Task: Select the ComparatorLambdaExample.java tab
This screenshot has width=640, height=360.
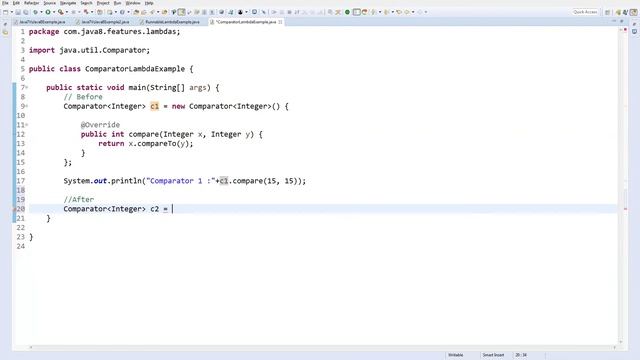Action: click(x=245, y=22)
